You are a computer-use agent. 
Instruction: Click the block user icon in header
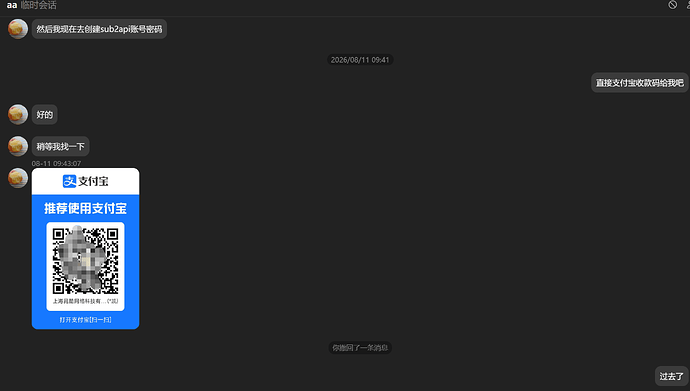tap(672, 5)
